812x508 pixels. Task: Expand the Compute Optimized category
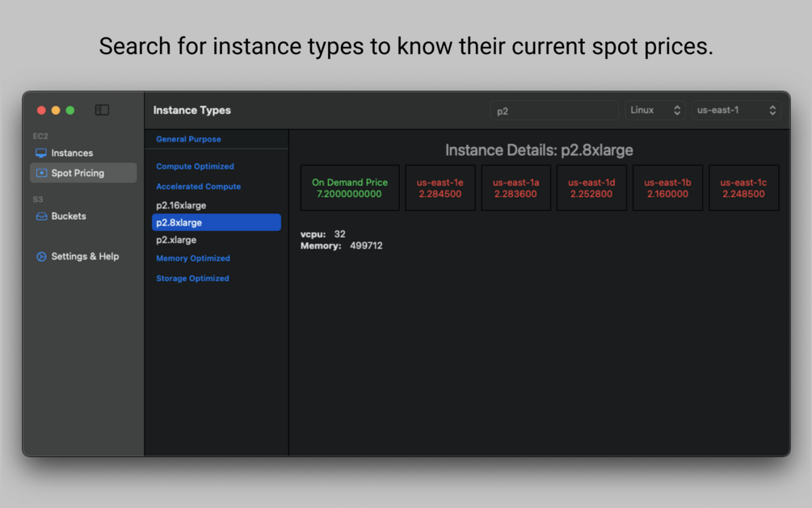[x=195, y=166]
